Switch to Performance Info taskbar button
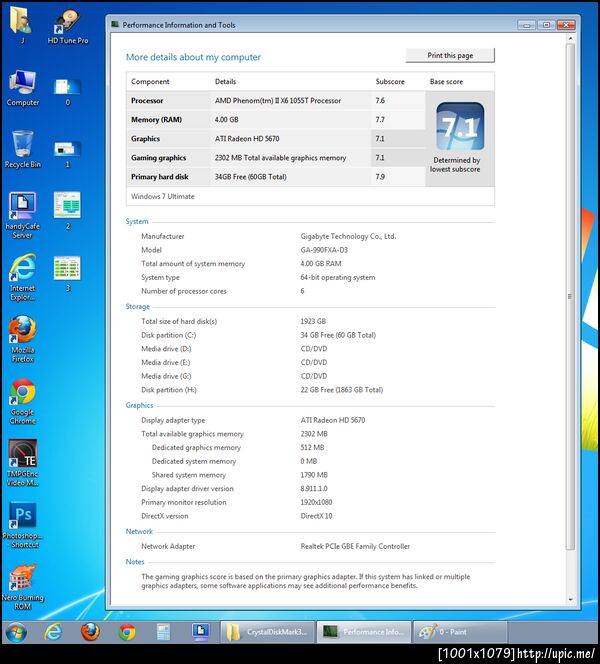Image resolution: width=600 pixels, height=664 pixels. click(364, 632)
